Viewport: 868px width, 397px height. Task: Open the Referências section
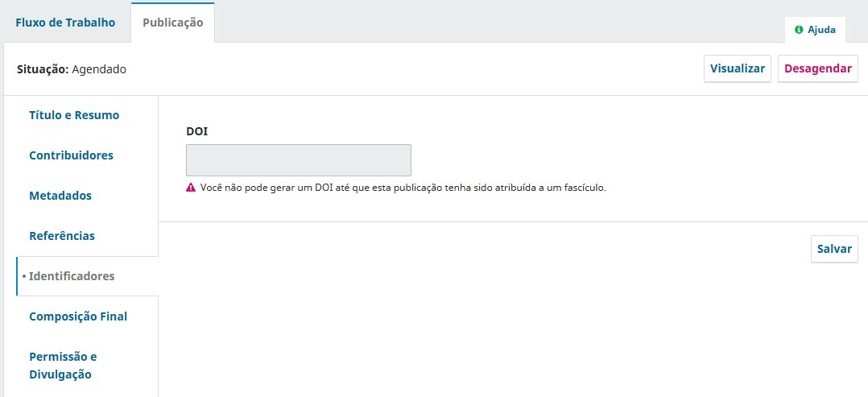point(62,236)
